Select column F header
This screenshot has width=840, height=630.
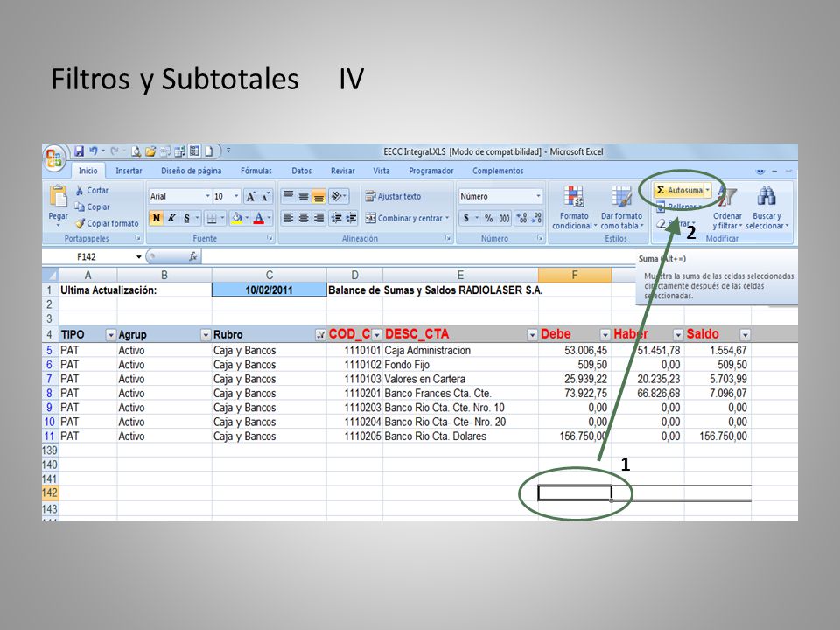tap(574, 276)
